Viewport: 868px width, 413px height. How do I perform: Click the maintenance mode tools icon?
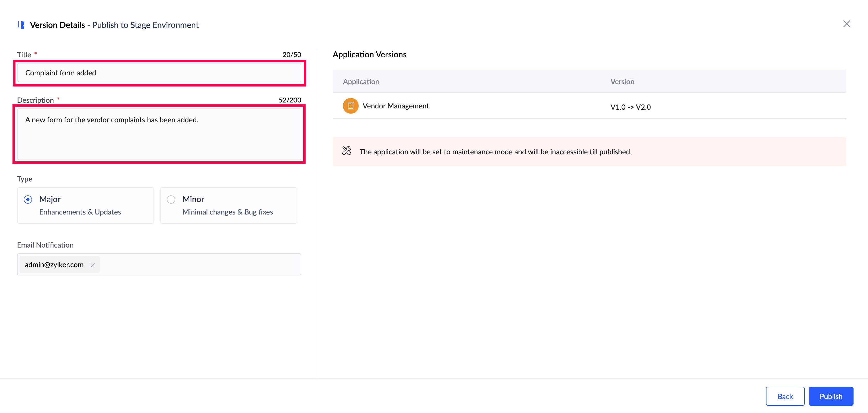point(347,151)
